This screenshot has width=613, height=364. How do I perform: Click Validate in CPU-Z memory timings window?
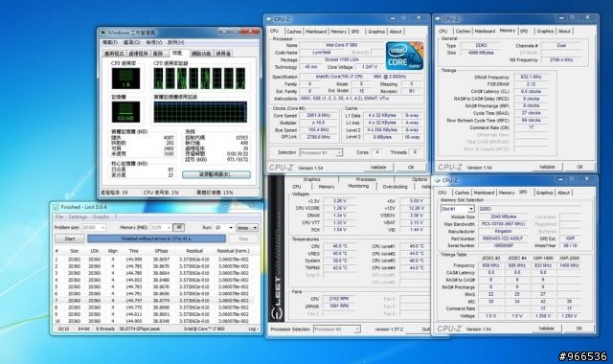tap(547, 167)
